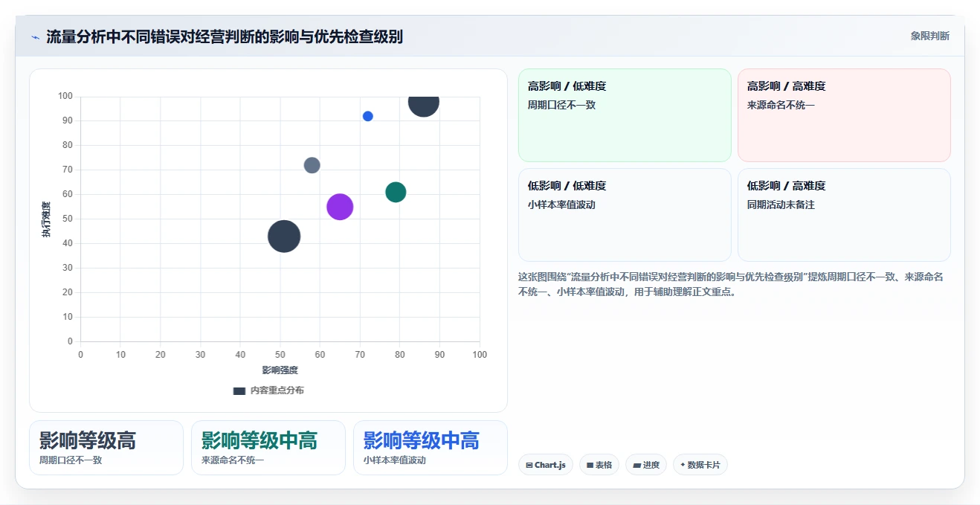Open the 低影响 / 低难度 quadrant card
Image resolution: width=980 pixels, height=505 pixels.
[625, 215]
